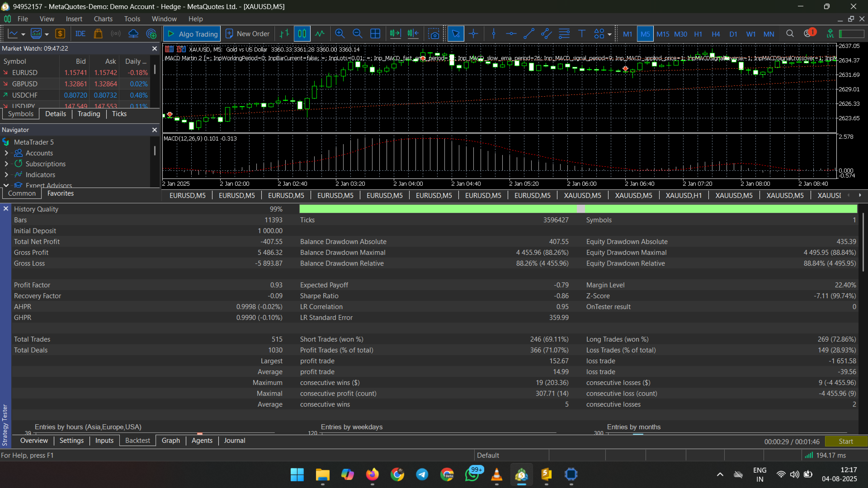Open the Charts menu

pos(103,19)
